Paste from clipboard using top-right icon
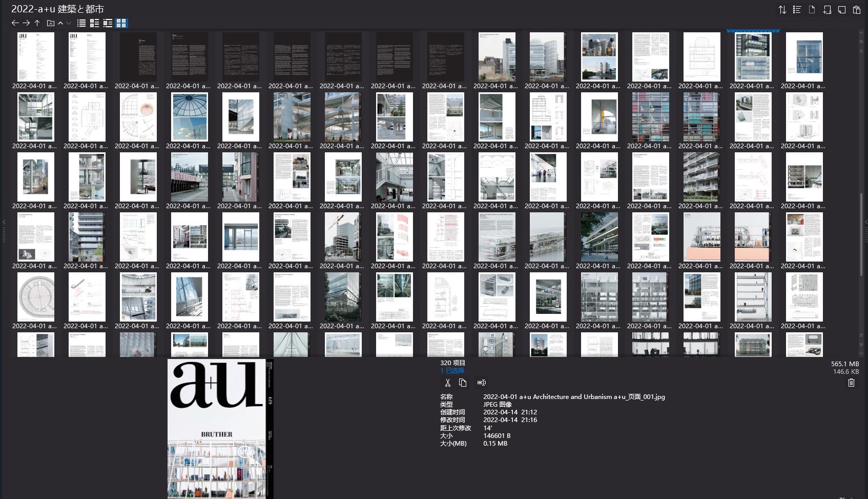 (856, 10)
